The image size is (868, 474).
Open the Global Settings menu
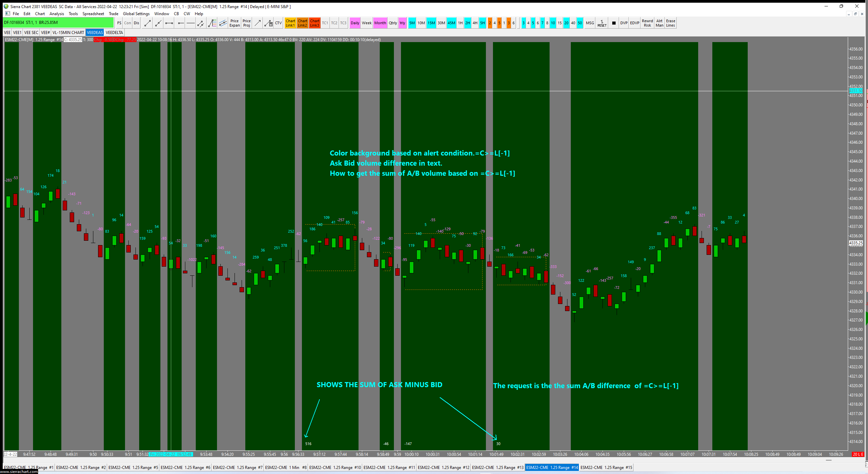136,14
